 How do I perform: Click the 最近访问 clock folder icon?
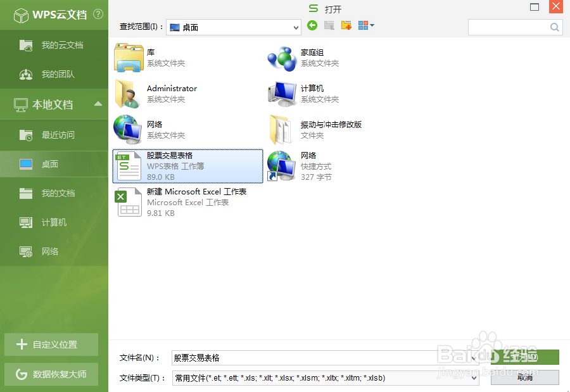(26, 135)
